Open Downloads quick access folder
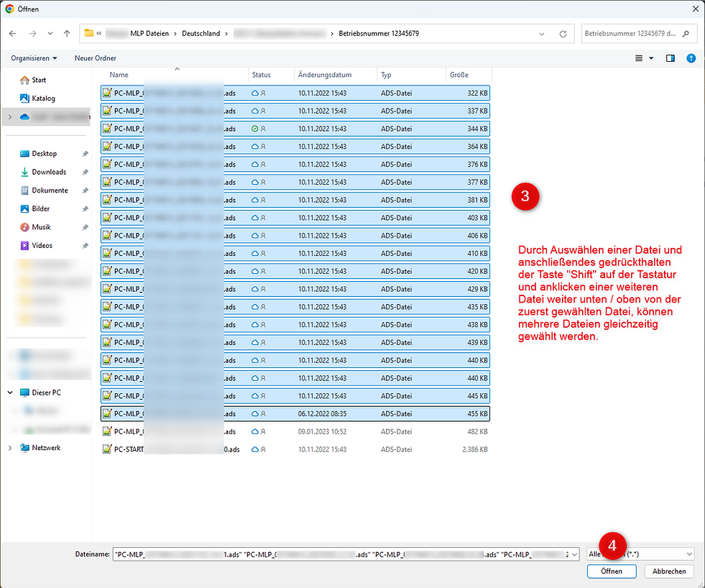705x588 pixels. (x=43, y=172)
